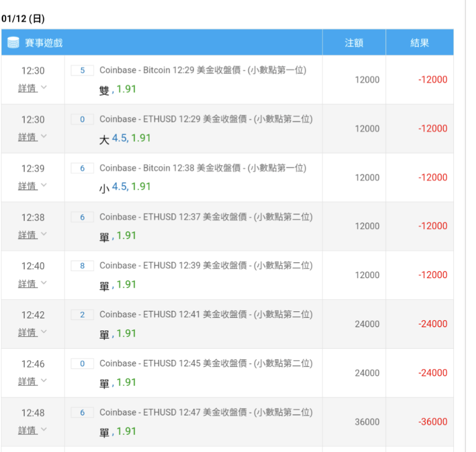The image size is (476, 452).
Task: Expand the details chevron in 12:46 row
Action: point(44,380)
